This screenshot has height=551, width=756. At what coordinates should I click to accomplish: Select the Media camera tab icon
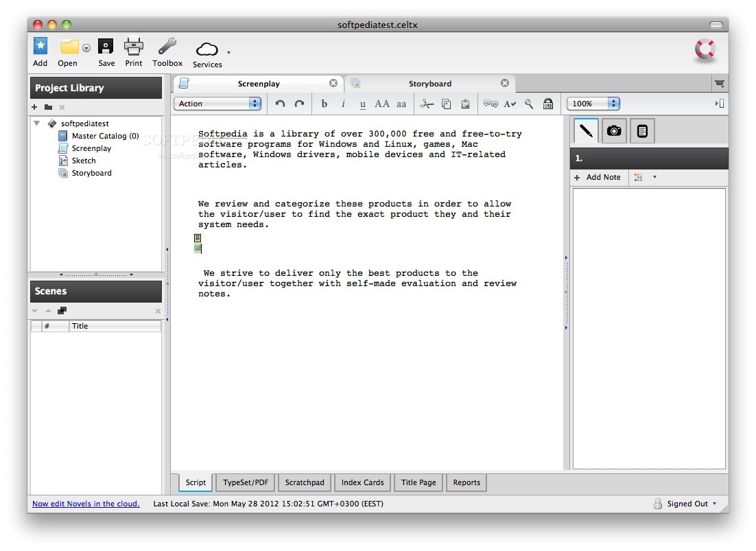[x=614, y=130]
